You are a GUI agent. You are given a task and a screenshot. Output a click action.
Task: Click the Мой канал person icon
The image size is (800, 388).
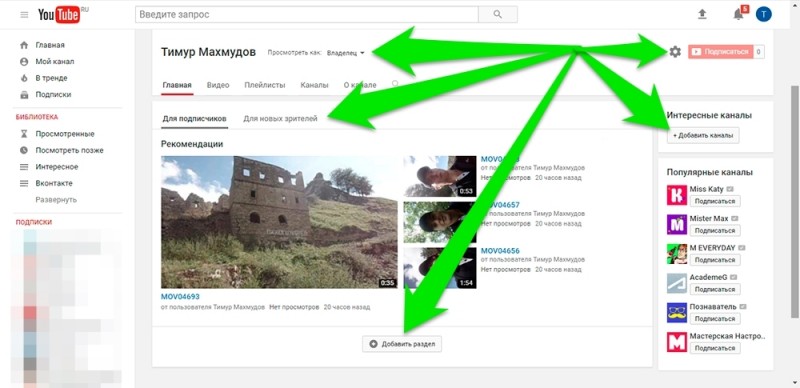coord(24,61)
